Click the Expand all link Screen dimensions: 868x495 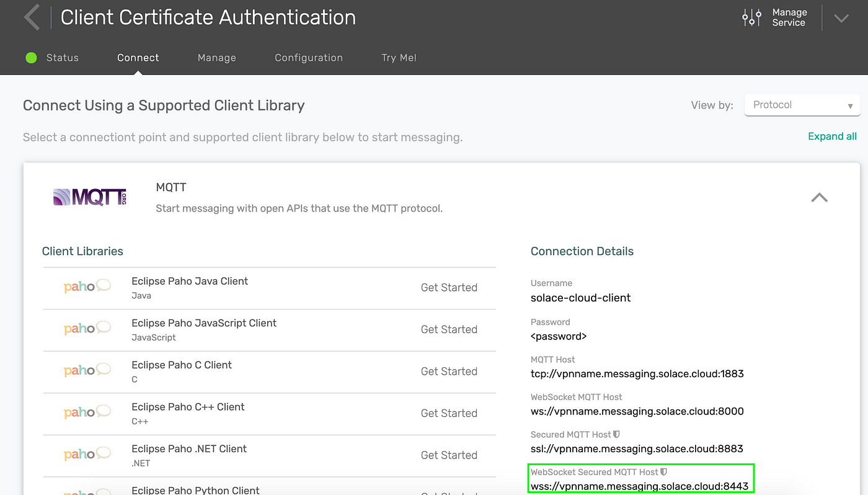[x=832, y=136]
